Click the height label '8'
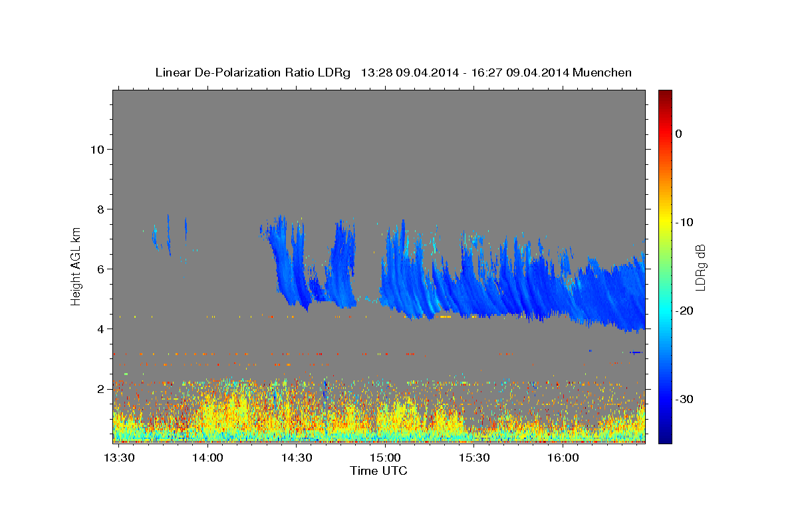Viewport: 798px width, 532px height. tap(100, 209)
